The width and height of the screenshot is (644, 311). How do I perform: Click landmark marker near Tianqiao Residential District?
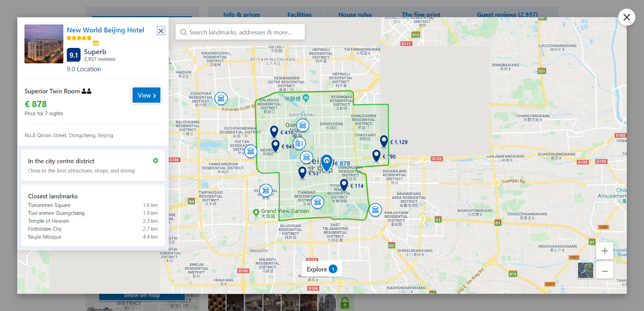(318, 202)
